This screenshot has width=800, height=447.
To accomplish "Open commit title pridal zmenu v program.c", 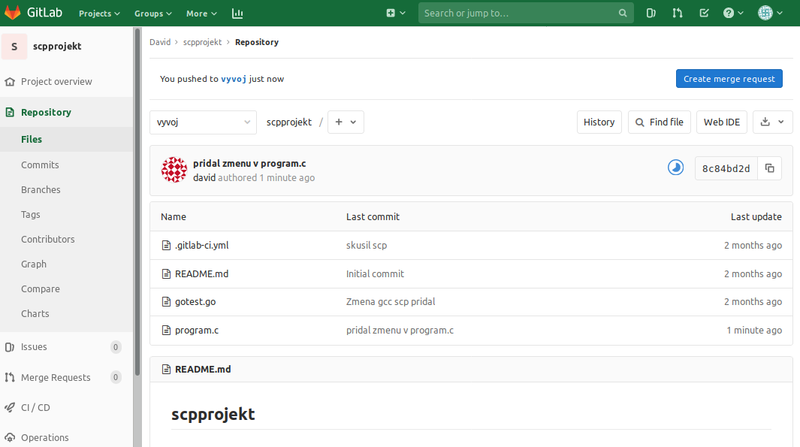I will 249,163.
